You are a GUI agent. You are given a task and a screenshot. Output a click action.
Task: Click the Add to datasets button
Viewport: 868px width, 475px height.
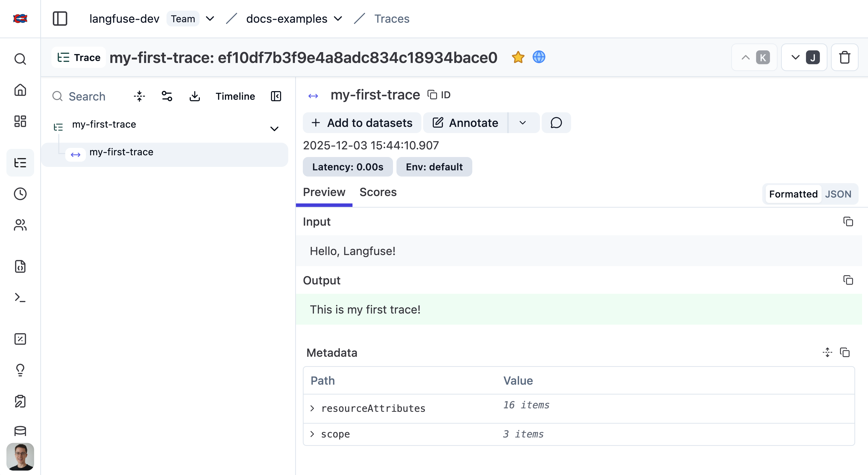coord(362,123)
